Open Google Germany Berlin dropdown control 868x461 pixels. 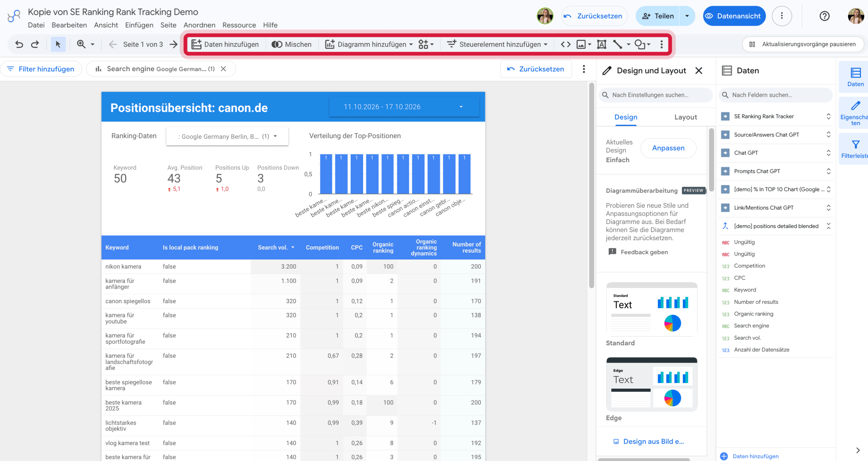tap(227, 137)
